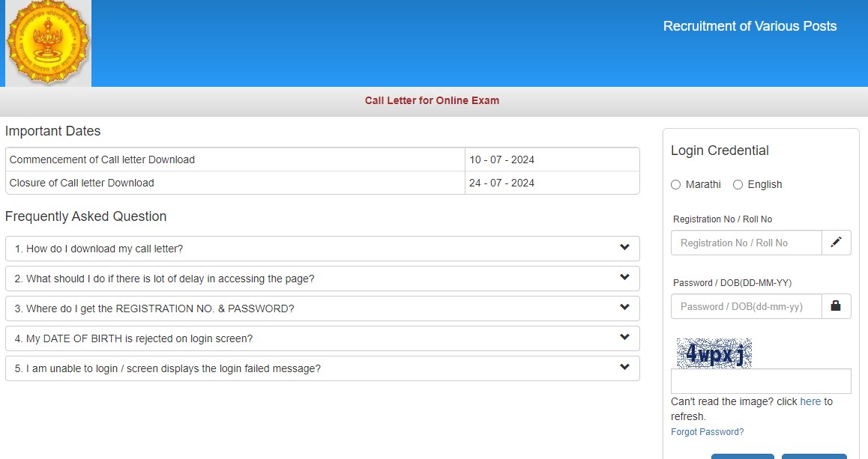Click into the Password / DOB input field
Image resolution: width=868 pixels, height=459 pixels.
(746, 306)
